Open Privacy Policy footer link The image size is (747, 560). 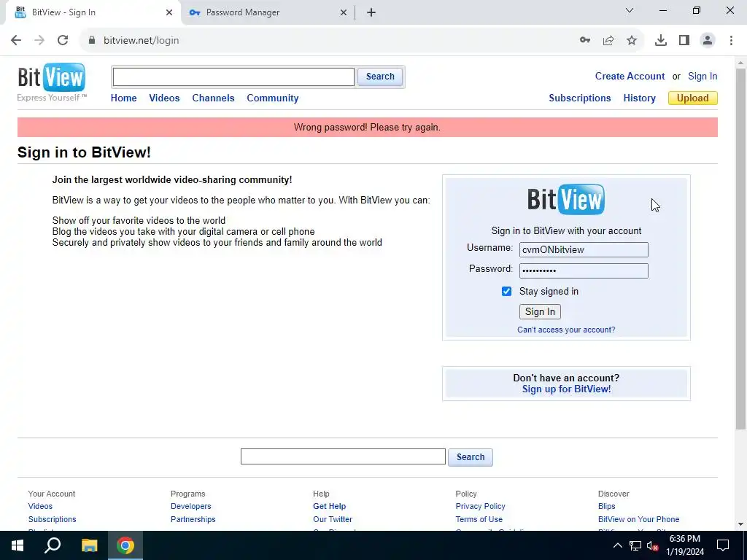point(480,506)
